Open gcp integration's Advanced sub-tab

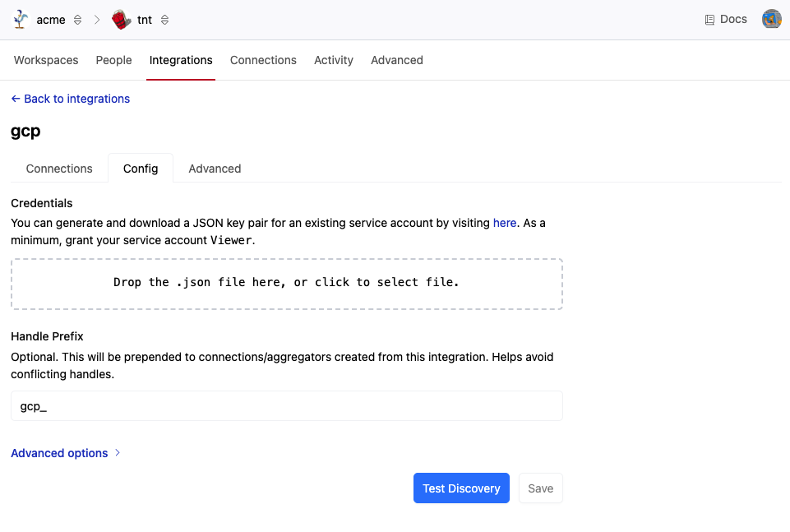click(x=215, y=169)
